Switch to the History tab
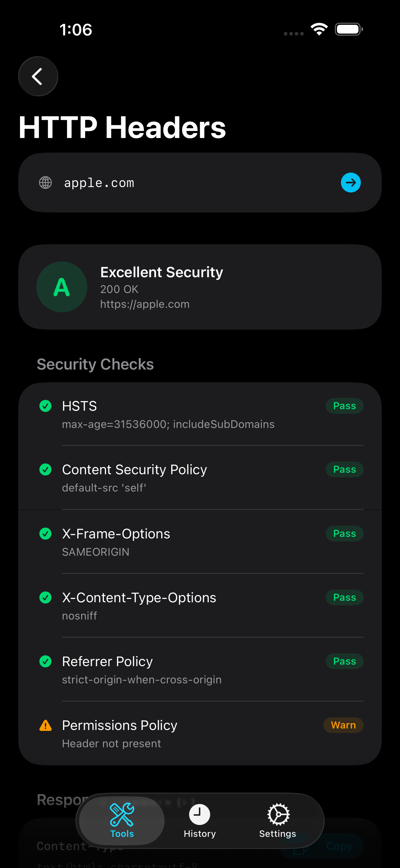 199,820
